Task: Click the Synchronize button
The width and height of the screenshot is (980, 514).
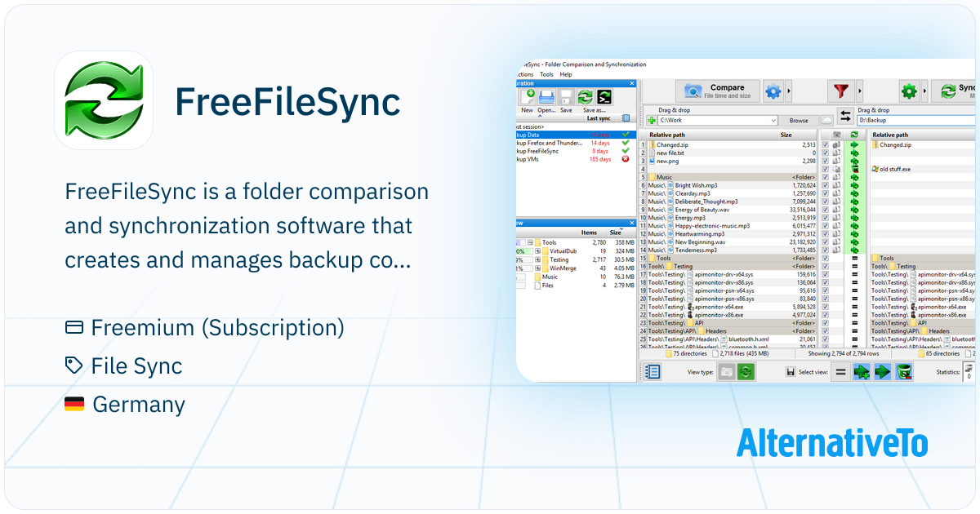Action: point(954,91)
